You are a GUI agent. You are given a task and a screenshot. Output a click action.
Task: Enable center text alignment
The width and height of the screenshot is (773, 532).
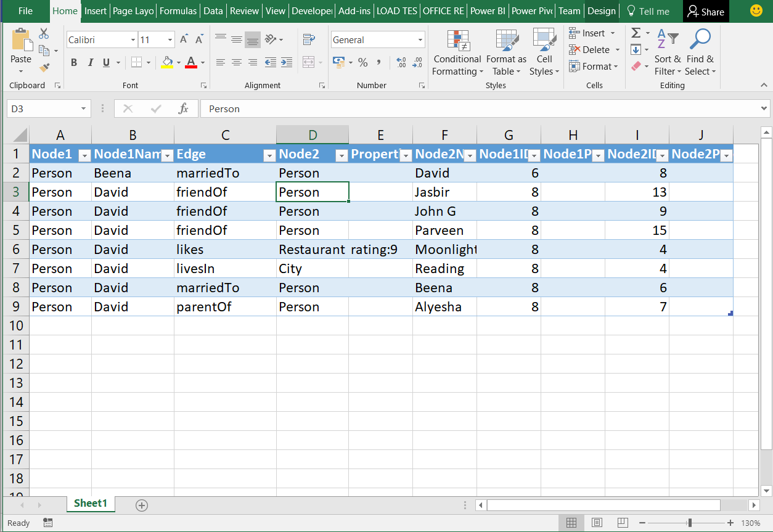click(x=237, y=62)
